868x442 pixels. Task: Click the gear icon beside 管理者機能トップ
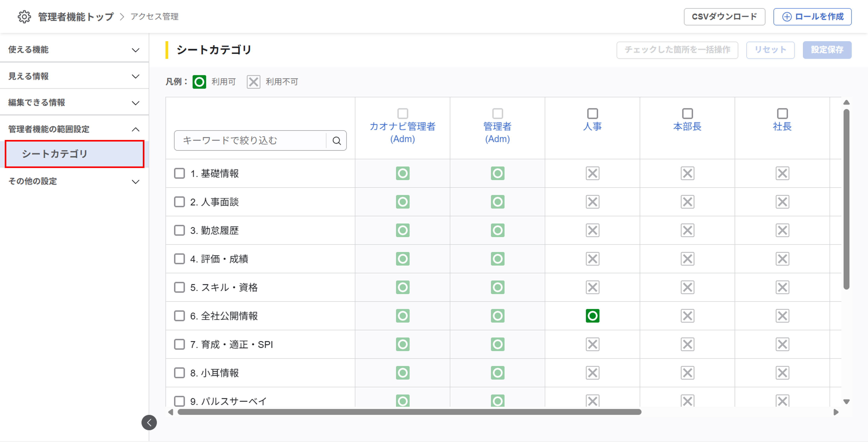(24, 17)
